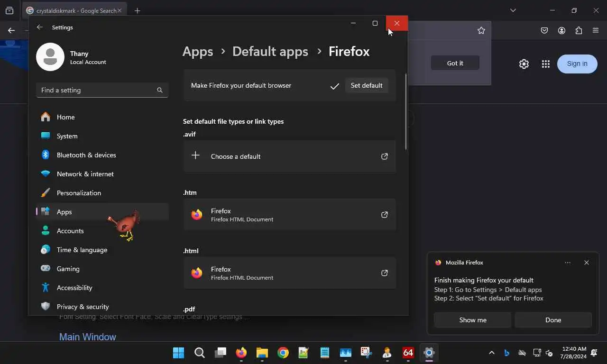Show hidden system tray icons

(492, 353)
